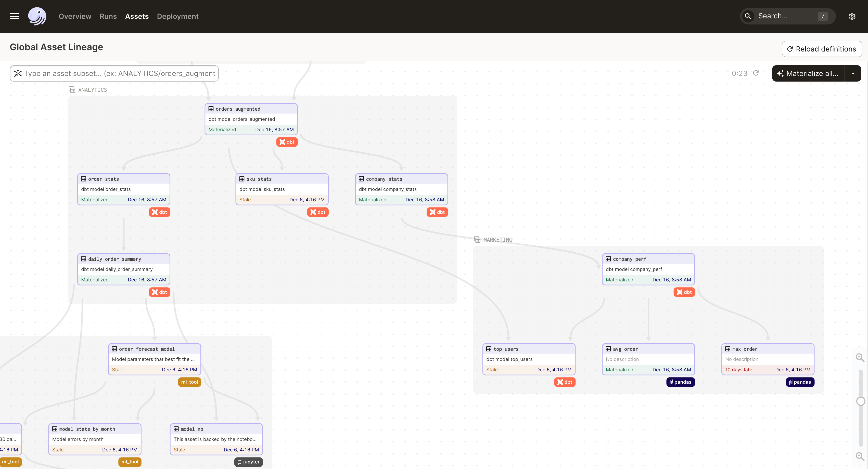Select the top_users asset node
The width and height of the screenshot is (868, 469).
click(x=529, y=359)
